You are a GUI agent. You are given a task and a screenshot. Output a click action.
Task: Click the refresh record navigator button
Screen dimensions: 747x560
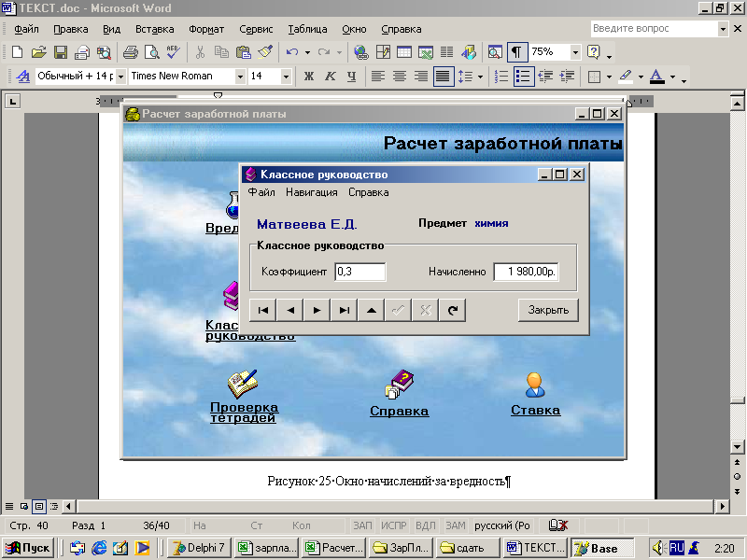click(452, 310)
